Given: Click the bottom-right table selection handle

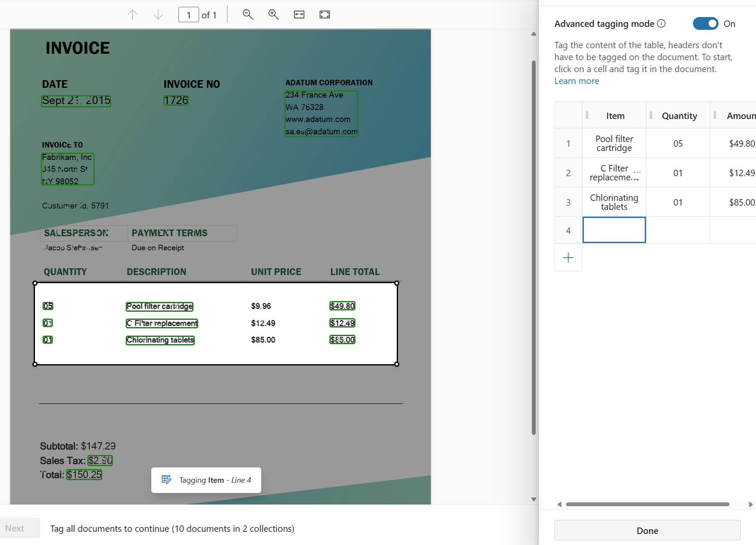Looking at the screenshot, I should click(397, 364).
